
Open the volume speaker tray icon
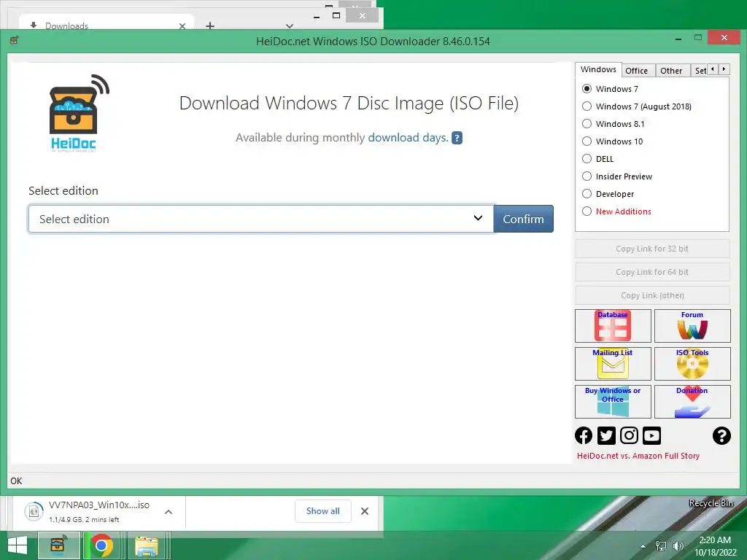point(678,546)
